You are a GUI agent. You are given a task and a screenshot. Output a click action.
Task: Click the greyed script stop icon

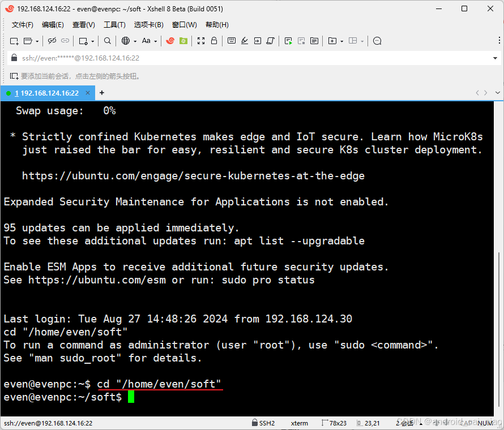click(301, 41)
